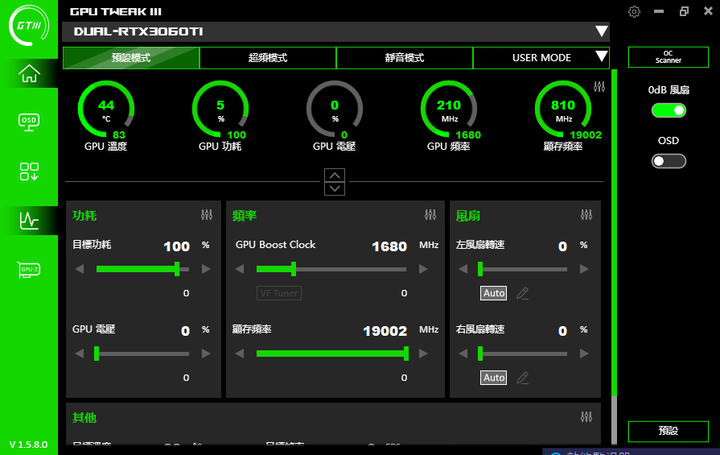The image size is (720, 455).
Task: Open 頻率 panel settings sliders icon
Action: (430, 214)
